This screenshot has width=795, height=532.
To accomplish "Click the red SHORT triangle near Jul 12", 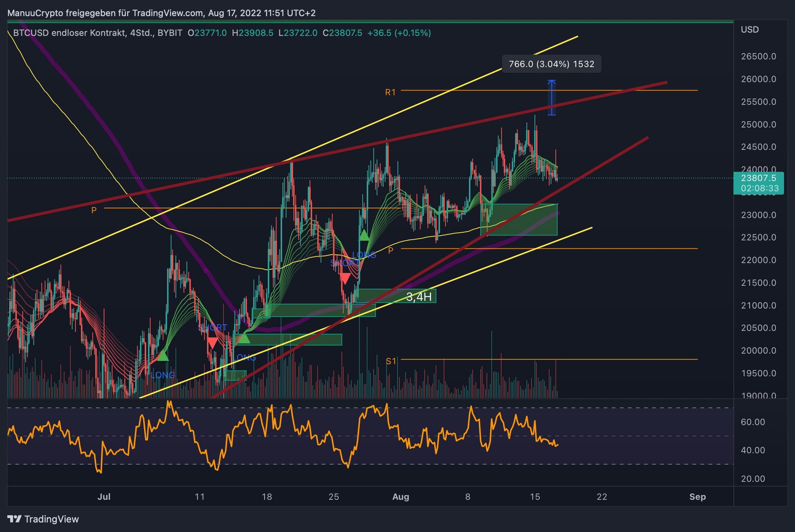I will point(212,343).
